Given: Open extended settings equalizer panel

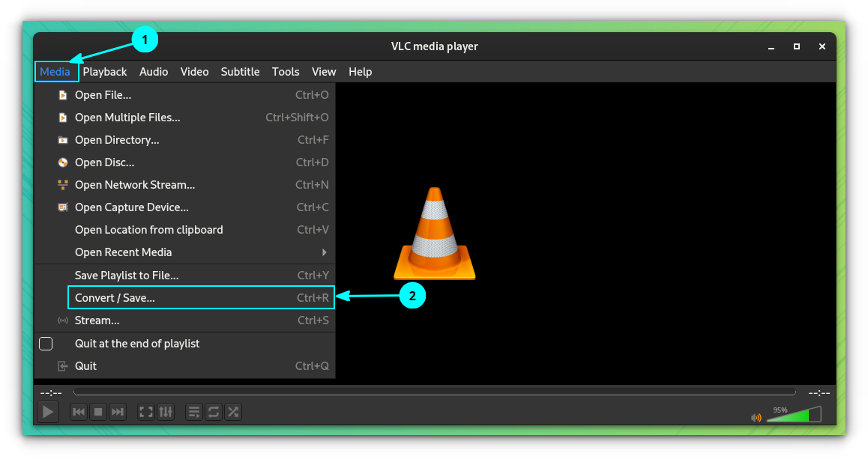Looking at the screenshot, I should coord(165,411).
